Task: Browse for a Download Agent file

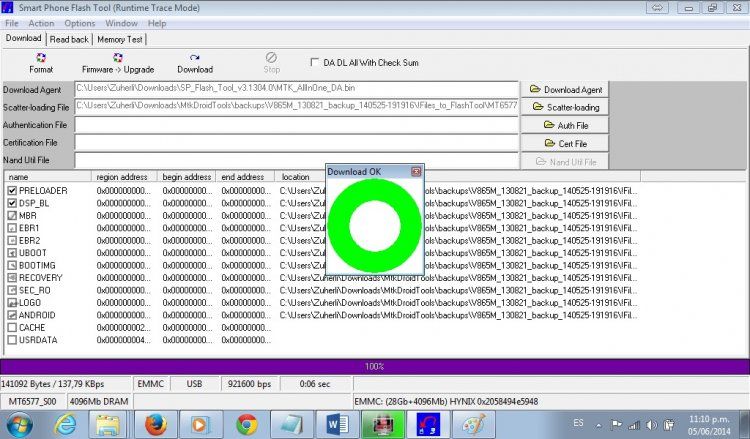Action: coord(565,89)
